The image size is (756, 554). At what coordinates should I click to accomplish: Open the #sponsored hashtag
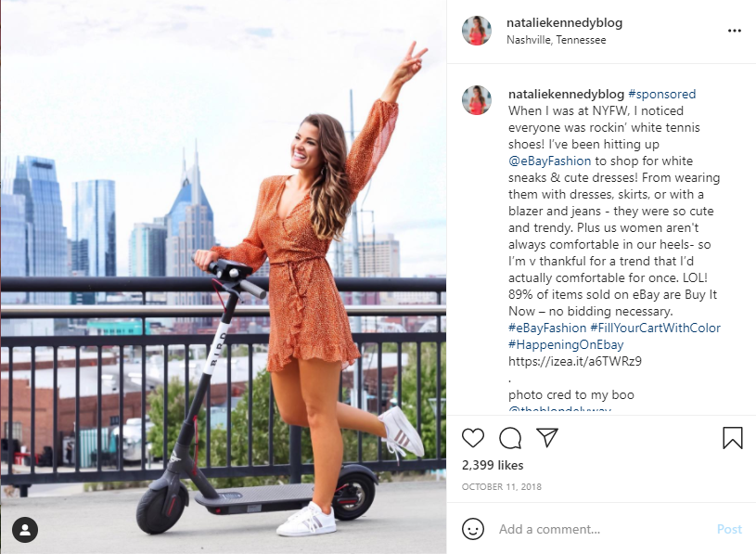tap(661, 94)
